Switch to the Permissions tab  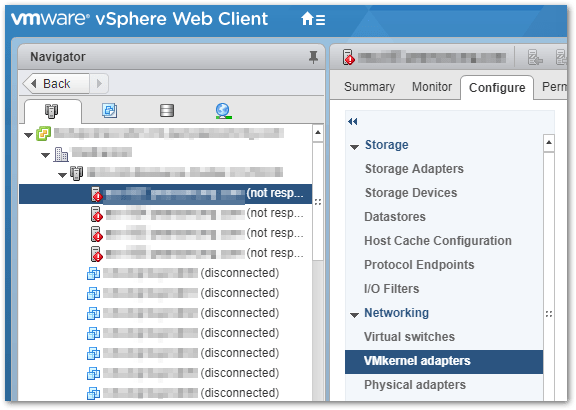(x=554, y=87)
